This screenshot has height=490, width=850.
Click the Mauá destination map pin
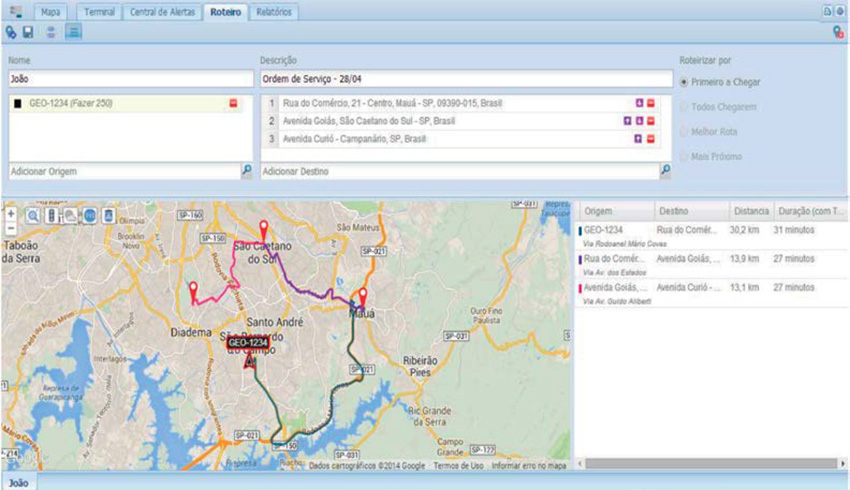(x=363, y=297)
